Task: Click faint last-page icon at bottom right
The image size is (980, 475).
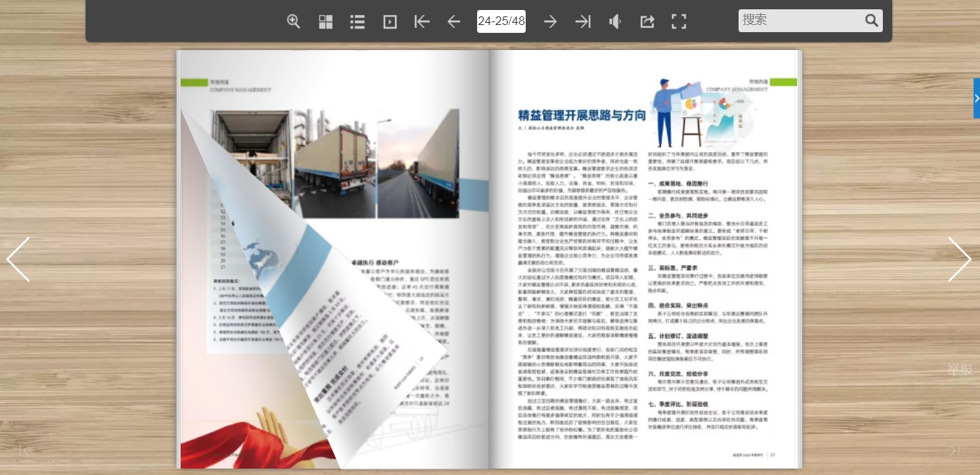Action: pos(954,451)
